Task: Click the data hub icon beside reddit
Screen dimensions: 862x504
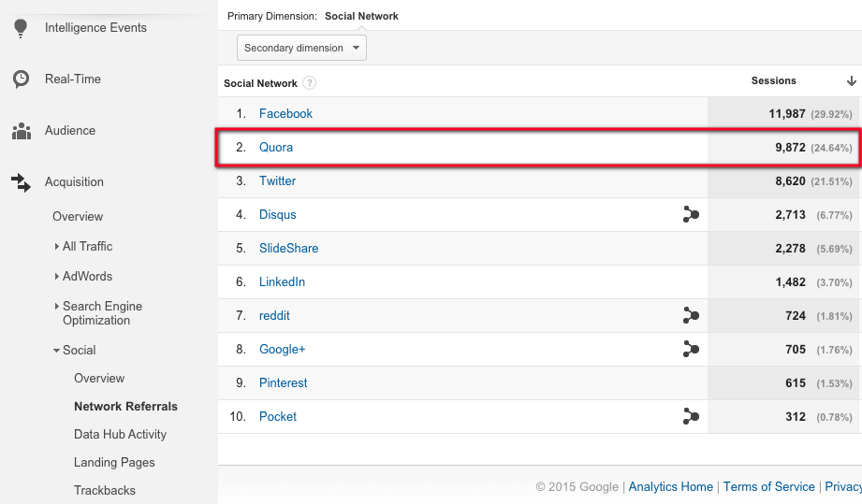Action: (x=691, y=316)
